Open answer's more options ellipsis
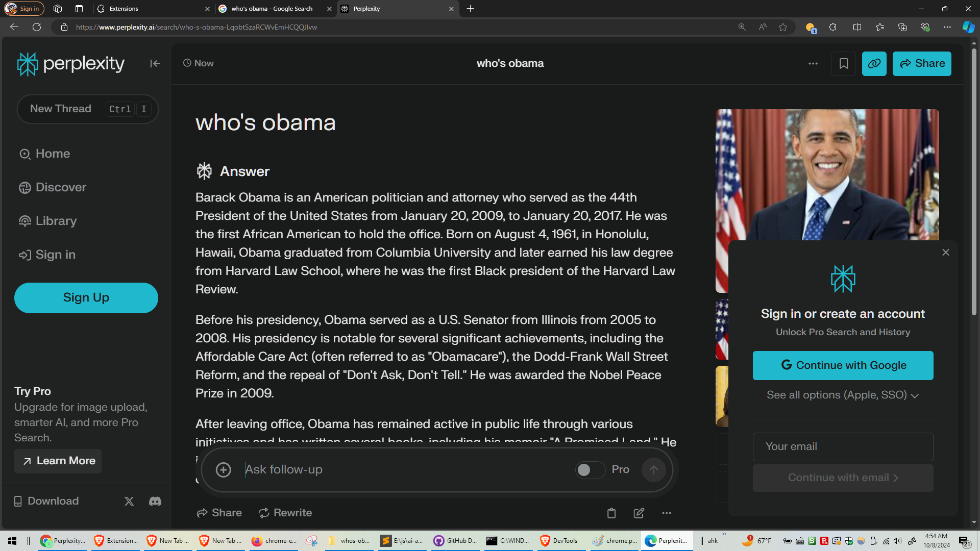Screen dimensions: 980x551 click(x=667, y=513)
